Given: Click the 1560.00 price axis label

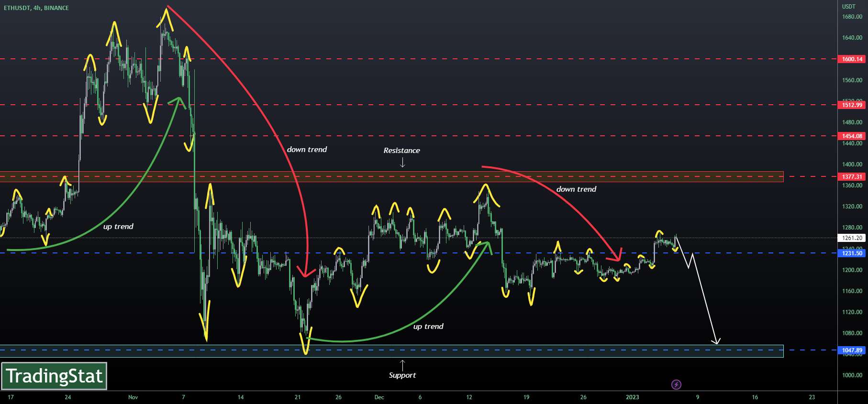Looking at the screenshot, I should (x=852, y=80).
